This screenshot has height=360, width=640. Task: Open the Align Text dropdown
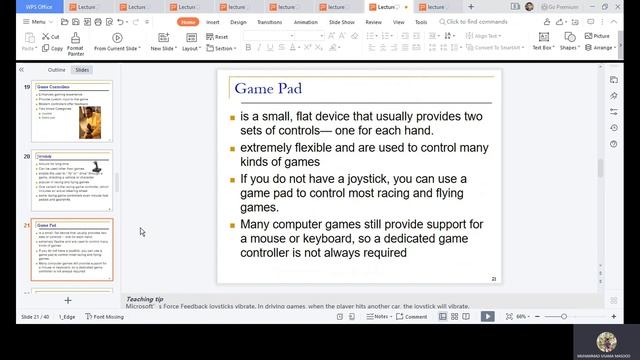tap(483, 36)
